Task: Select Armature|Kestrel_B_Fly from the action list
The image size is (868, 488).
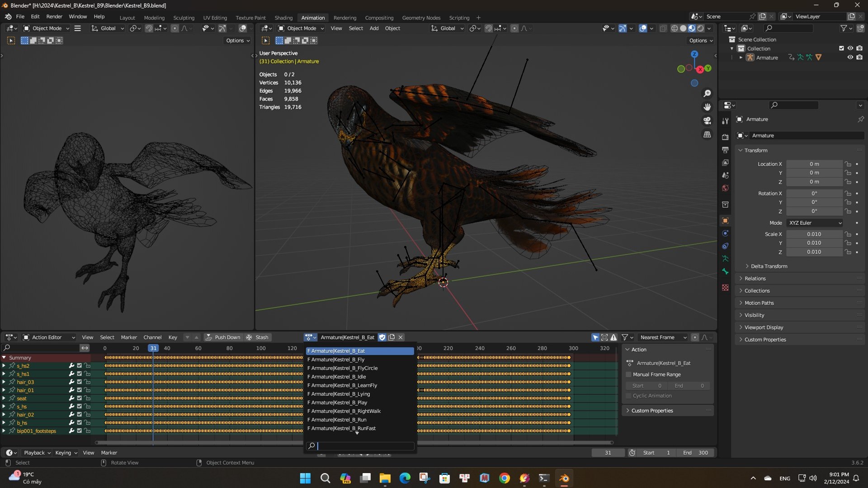Action: pyautogui.click(x=360, y=360)
